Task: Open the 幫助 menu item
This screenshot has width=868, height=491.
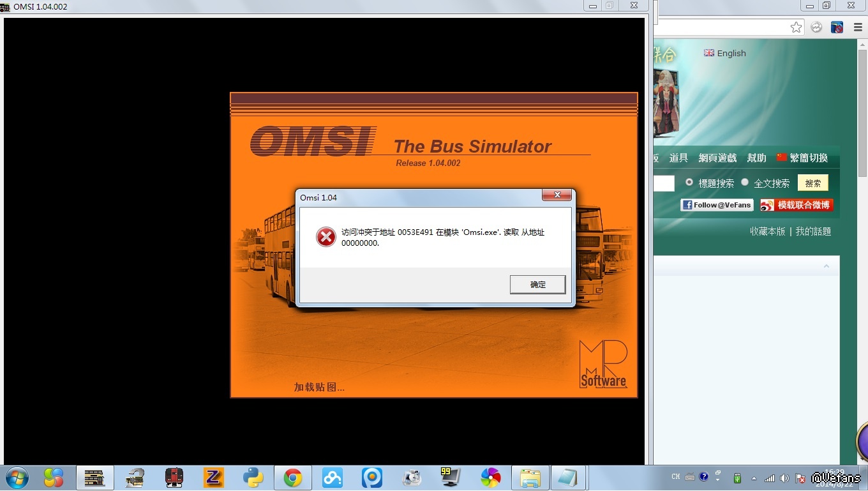Action: point(757,158)
